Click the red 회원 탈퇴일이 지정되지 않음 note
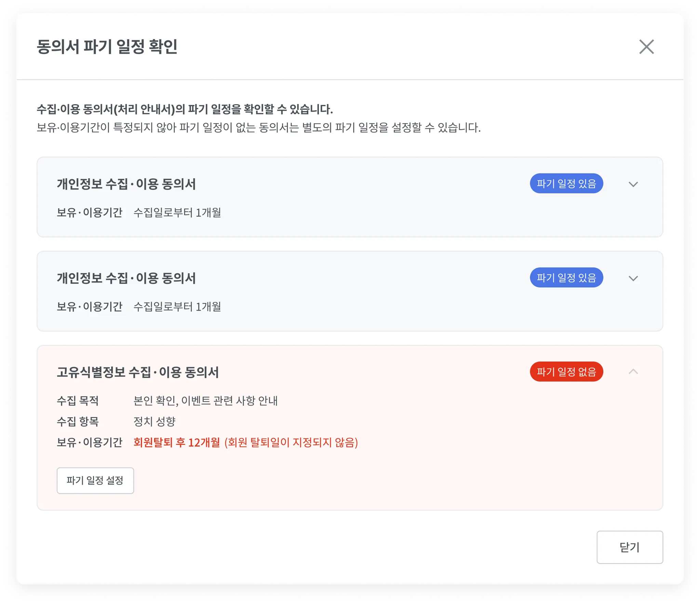Screen dimensions: 700x604 pos(291,442)
